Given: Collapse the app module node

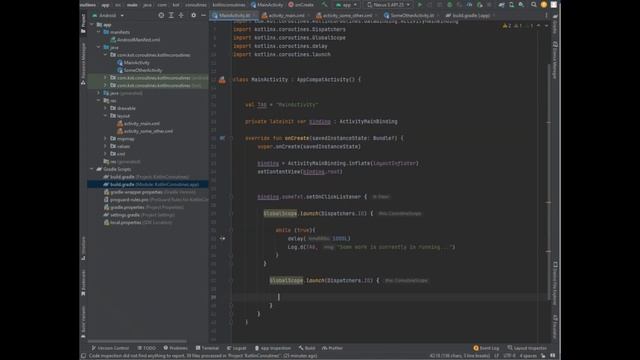Looking at the screenshot, I should click(x=92, y=24).
